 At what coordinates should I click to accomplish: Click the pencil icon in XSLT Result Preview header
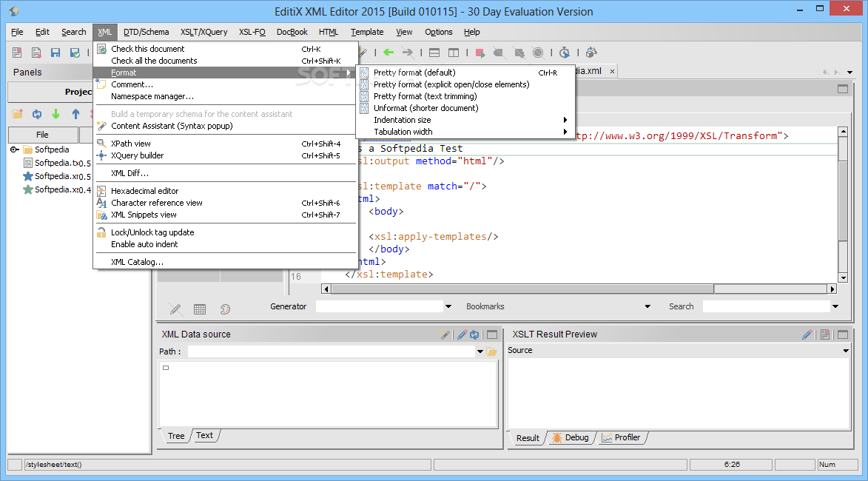pos(807,334)
